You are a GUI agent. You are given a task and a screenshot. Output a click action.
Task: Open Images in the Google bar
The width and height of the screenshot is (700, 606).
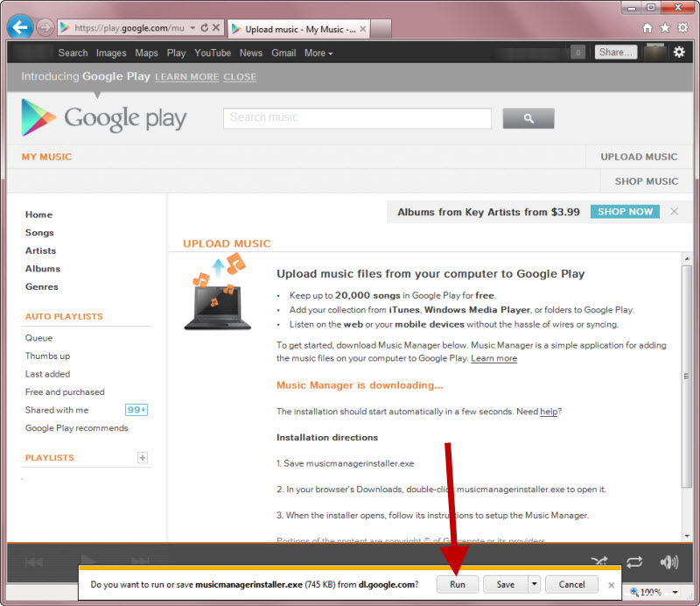pyautogui.click(x=111, y=53)
